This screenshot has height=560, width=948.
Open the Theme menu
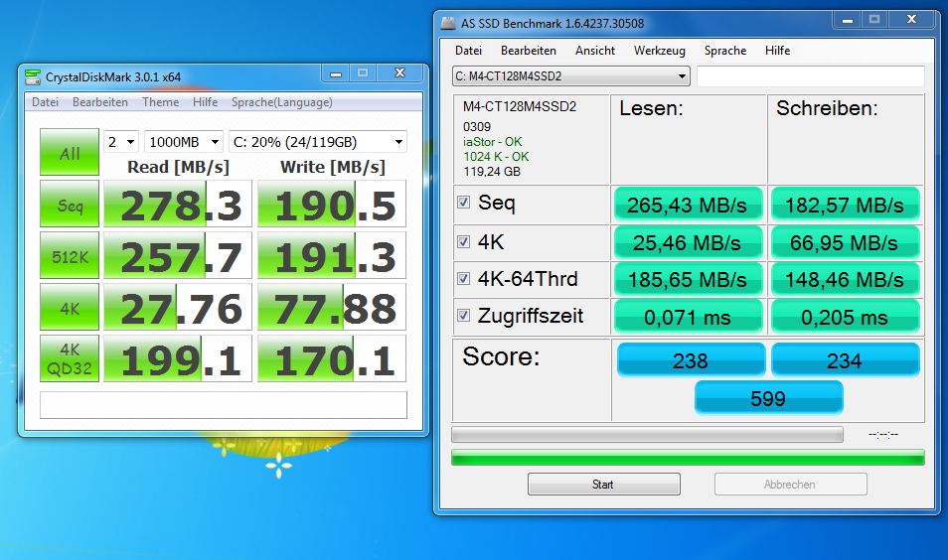[160, 102]
